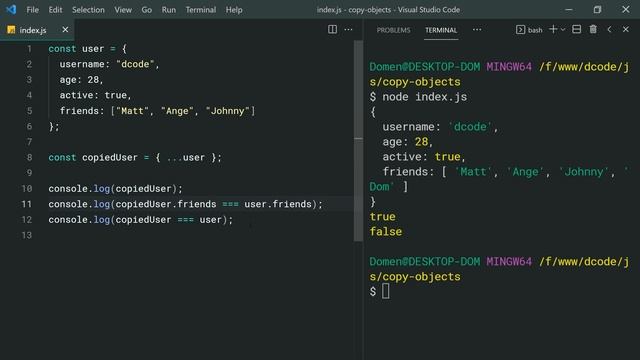Click the editor vertical scrollbar thumb

[358, 141]
